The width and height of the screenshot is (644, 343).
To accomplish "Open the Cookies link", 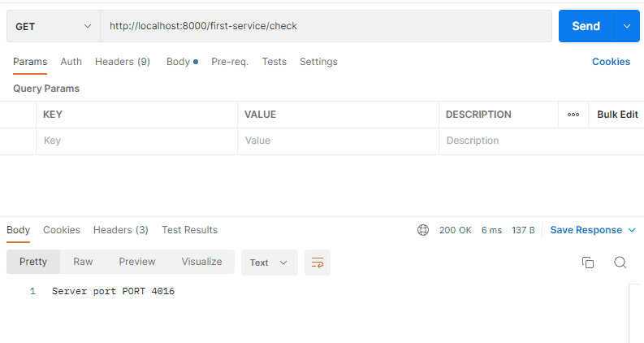I will [x=611, y=62].
